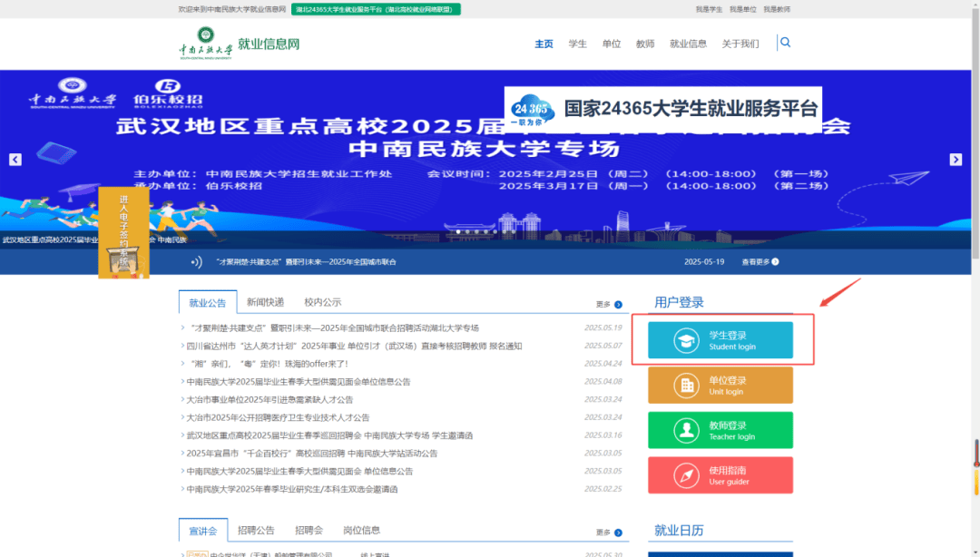Open the yellow 进入电子签约系统 floating banner

pyautogui.click(x=123, y=232)
